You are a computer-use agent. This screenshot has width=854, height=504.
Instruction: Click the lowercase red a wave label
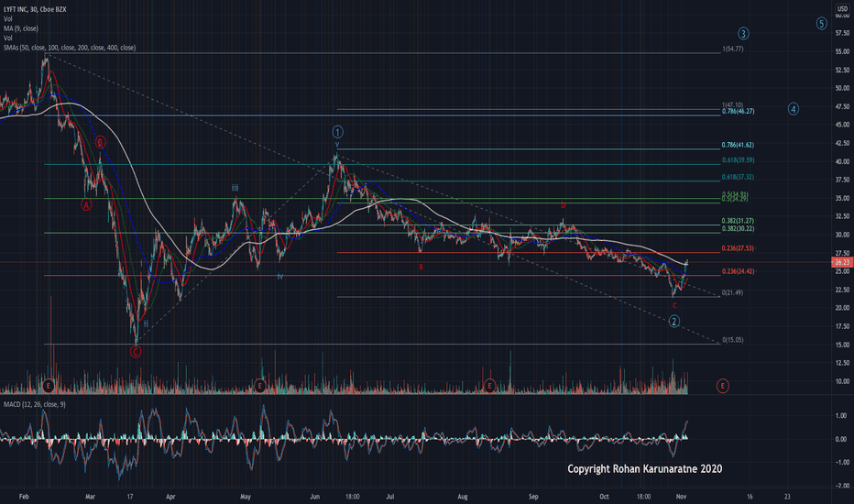point(421,267)
